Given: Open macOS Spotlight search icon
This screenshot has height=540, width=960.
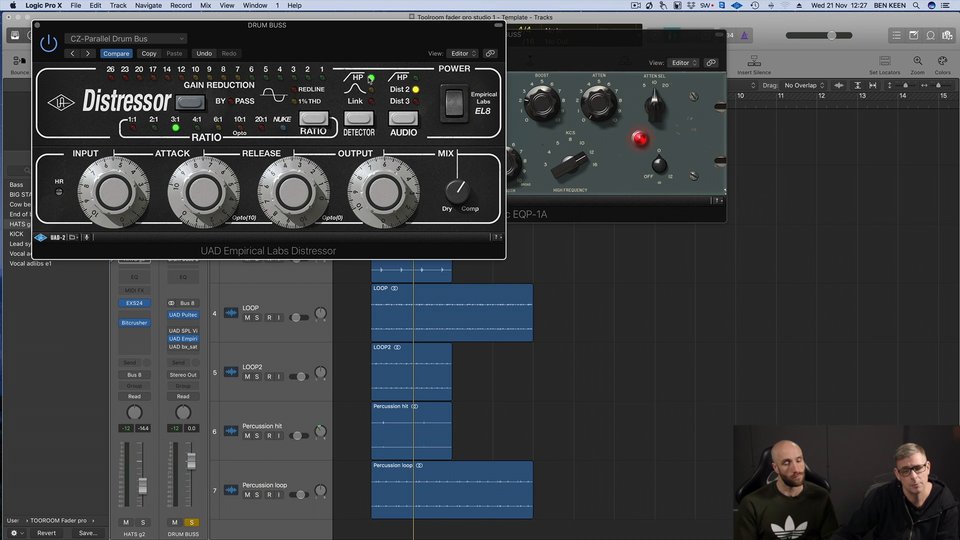Looking at the screenshot, I should tap(916, 6).
